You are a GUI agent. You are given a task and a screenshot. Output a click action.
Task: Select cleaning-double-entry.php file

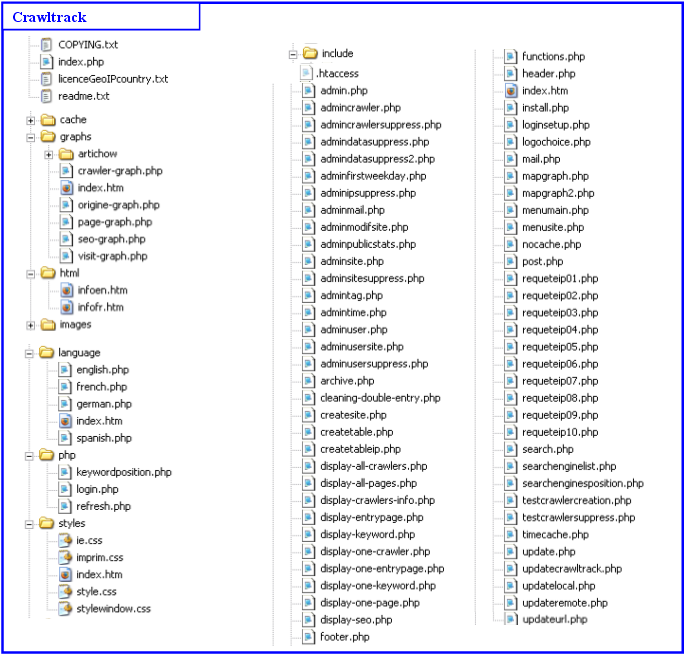coord(380,398)
